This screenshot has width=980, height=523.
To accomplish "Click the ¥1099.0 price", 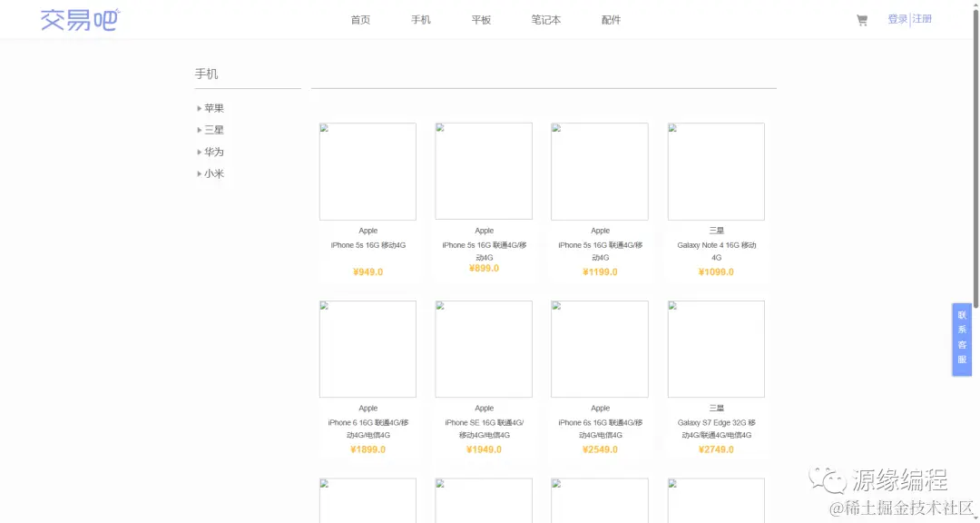I will click(716, 272).
